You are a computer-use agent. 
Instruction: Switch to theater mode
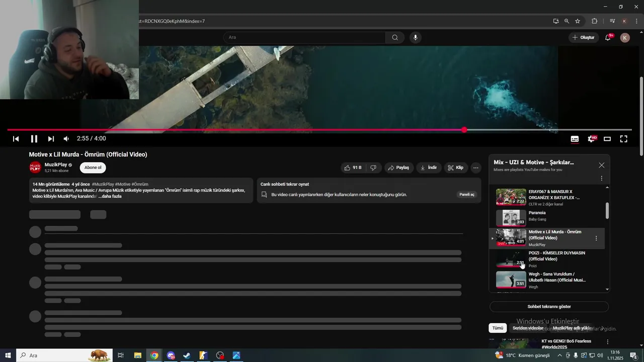point(607,139)
